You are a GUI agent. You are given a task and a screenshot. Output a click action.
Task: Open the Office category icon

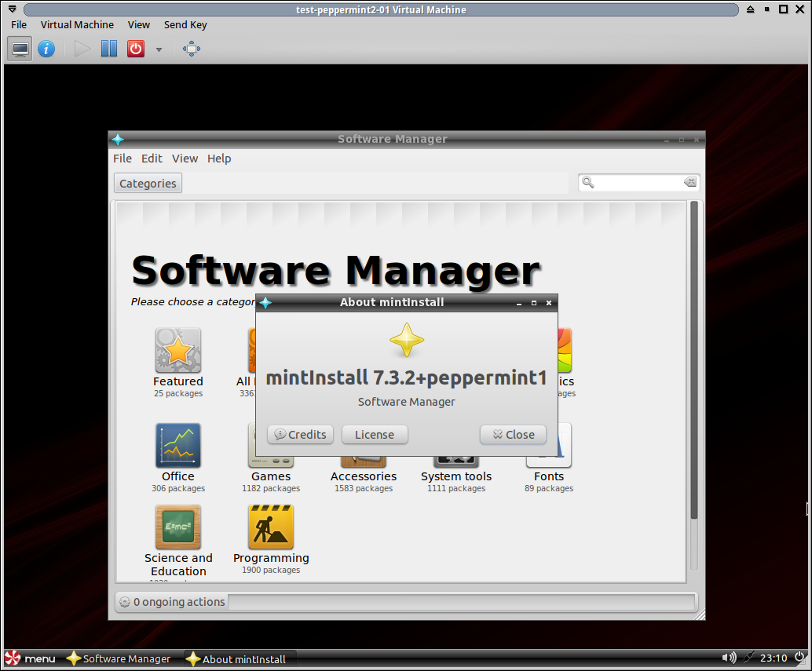[x=178, y=446]
